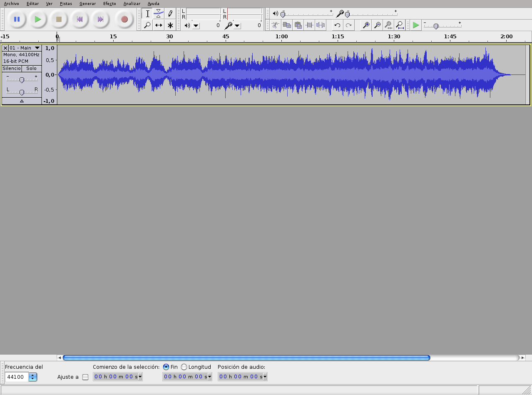The height and width of the screenshot is (395, 532).
Task: Click the Zoom In magnifier
Action: tap(366, 25)
